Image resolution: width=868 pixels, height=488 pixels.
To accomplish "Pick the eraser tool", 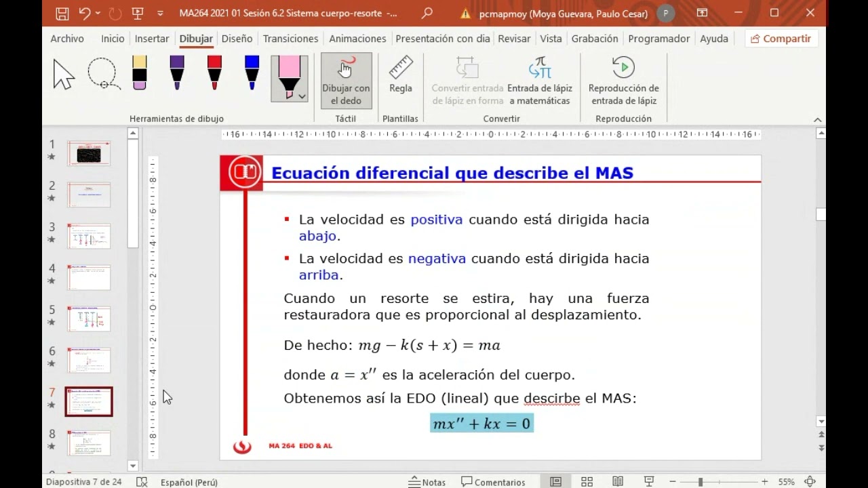I will 140,73.
